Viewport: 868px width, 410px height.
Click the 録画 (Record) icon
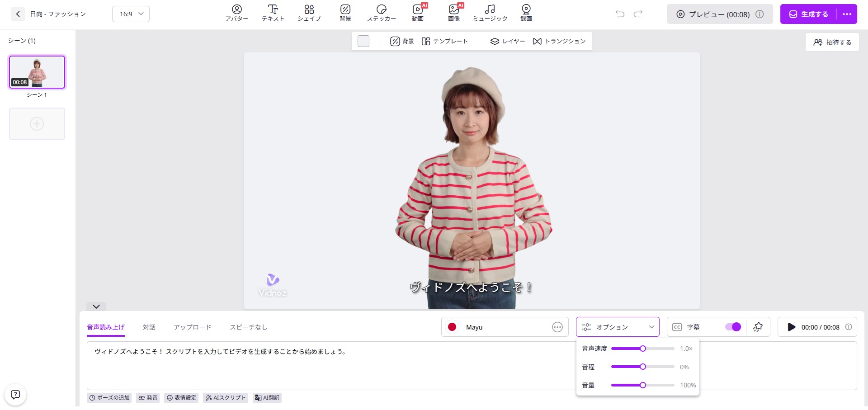click(x=526, y=13)
